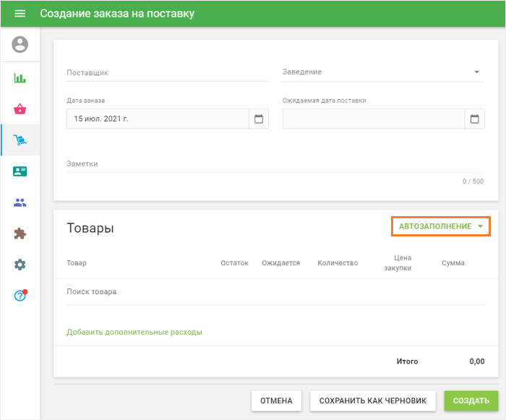Open the shopping basket sales section

pos(20,109)
